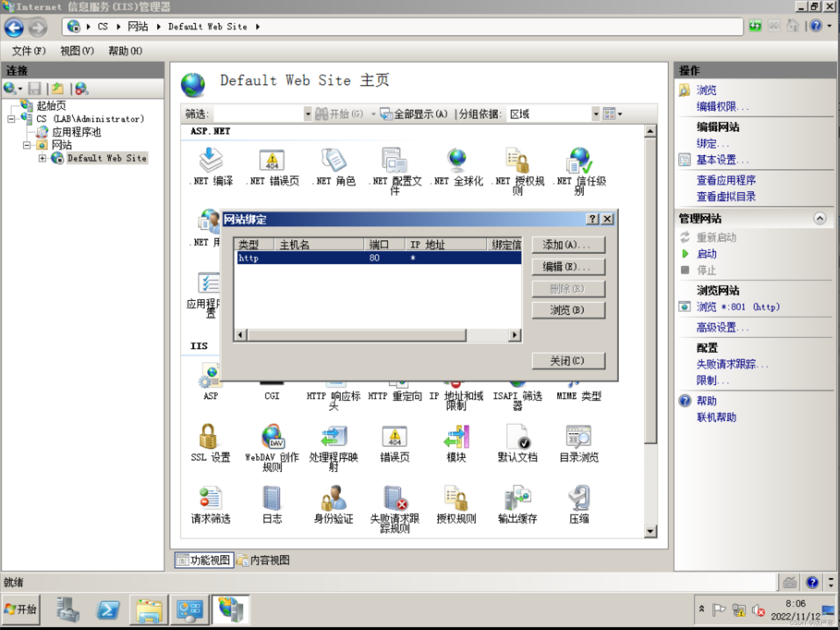Viewport: 840px width, 630px height.
Task: Open the 帮助(H) menu
Action: coord(125,51)
